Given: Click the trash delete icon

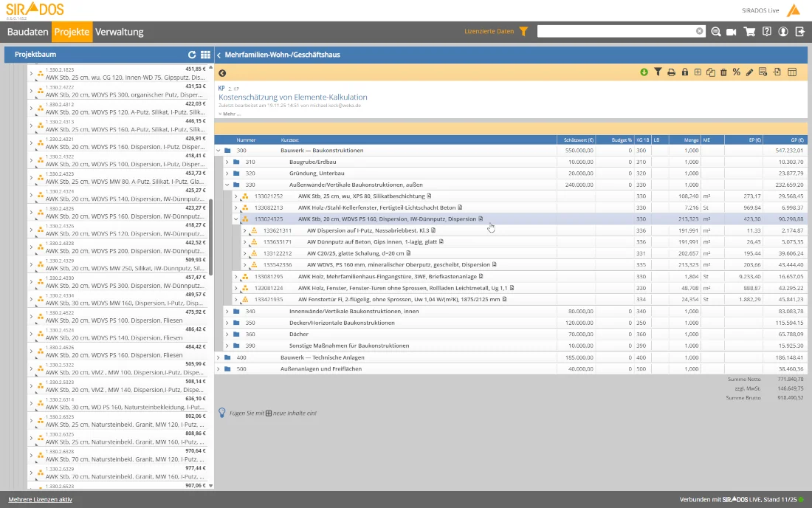Looking at the screenshot, I should [x=723, y=72].
